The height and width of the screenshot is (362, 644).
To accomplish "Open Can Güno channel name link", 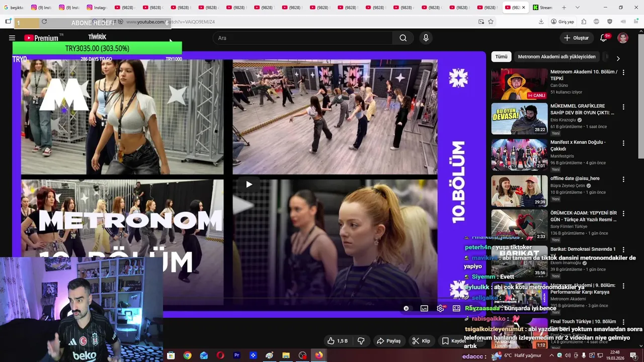I will coord(559,85).
